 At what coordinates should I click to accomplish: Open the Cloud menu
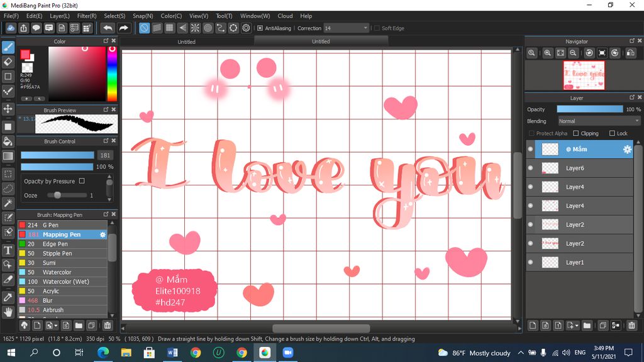[x=285, y=16]
